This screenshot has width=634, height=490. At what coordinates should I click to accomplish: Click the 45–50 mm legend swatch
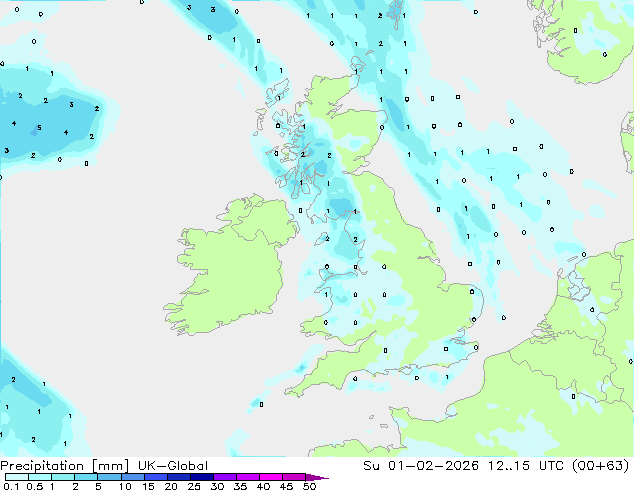pyautogui.click(x=294, y=477)
